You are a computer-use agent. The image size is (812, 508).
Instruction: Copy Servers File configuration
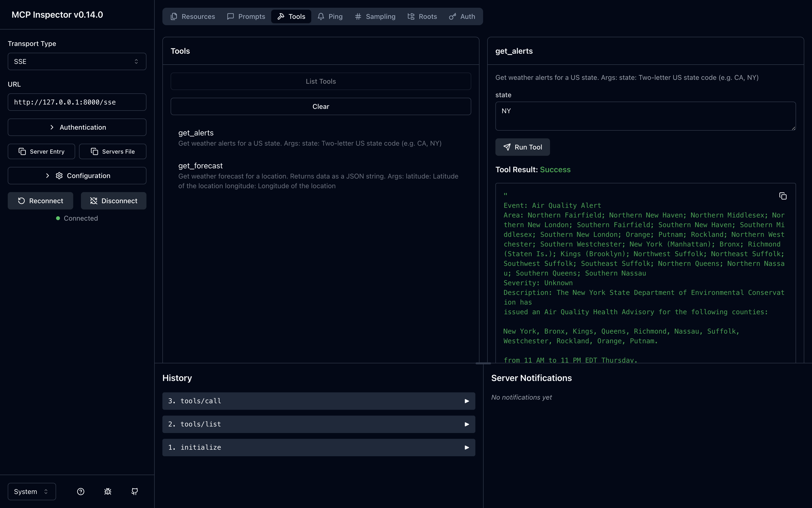pyautogui.click(x=113, y=151)
